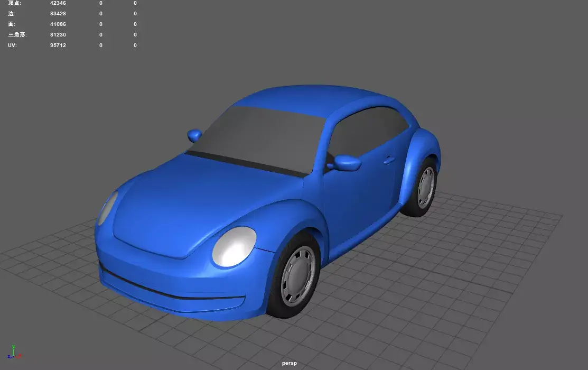Select the car's door handle
Screen dimensions: 588x370
coord(389,160)
